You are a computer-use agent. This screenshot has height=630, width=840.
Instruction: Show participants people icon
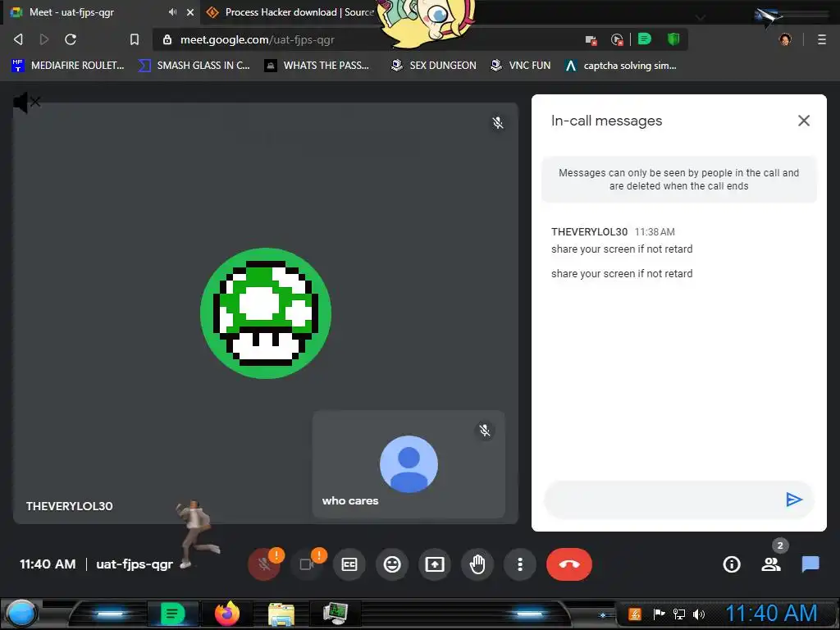click(x=771, y=564)
